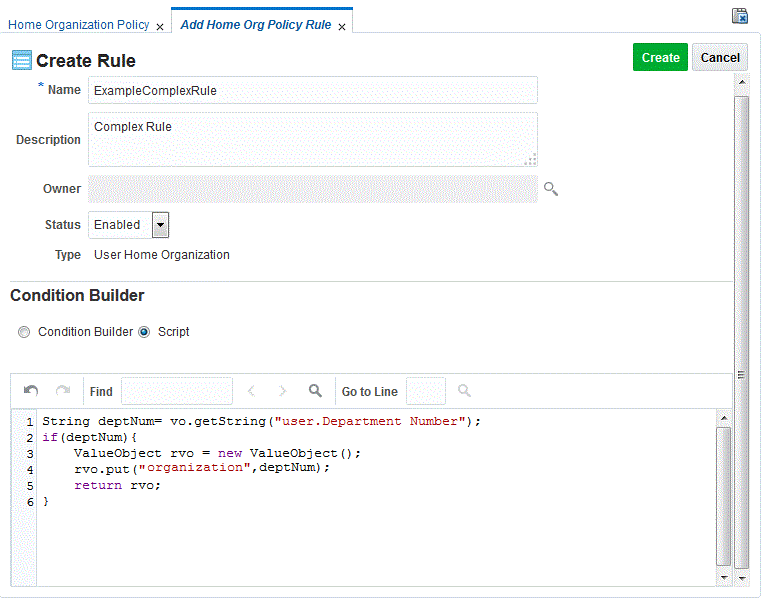Click the find next arrow
The width and height of the screenshot is (761, 600).
283,391
